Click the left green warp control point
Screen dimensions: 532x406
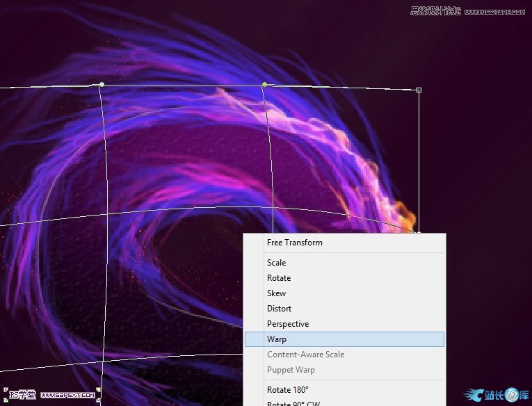click(x=102, y=85)
